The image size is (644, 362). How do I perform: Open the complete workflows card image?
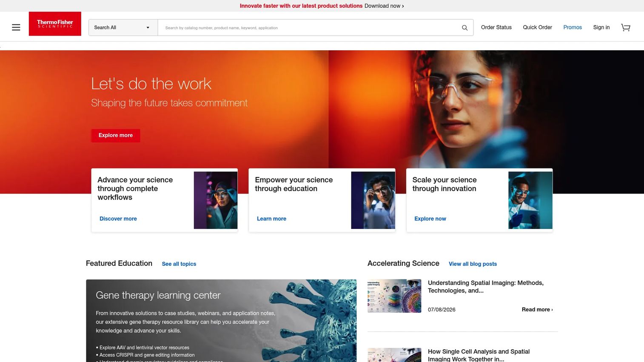click(216, 200)
